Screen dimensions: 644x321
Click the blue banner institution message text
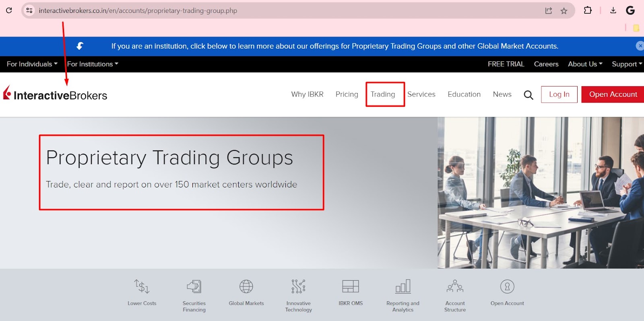click(335, 46)
